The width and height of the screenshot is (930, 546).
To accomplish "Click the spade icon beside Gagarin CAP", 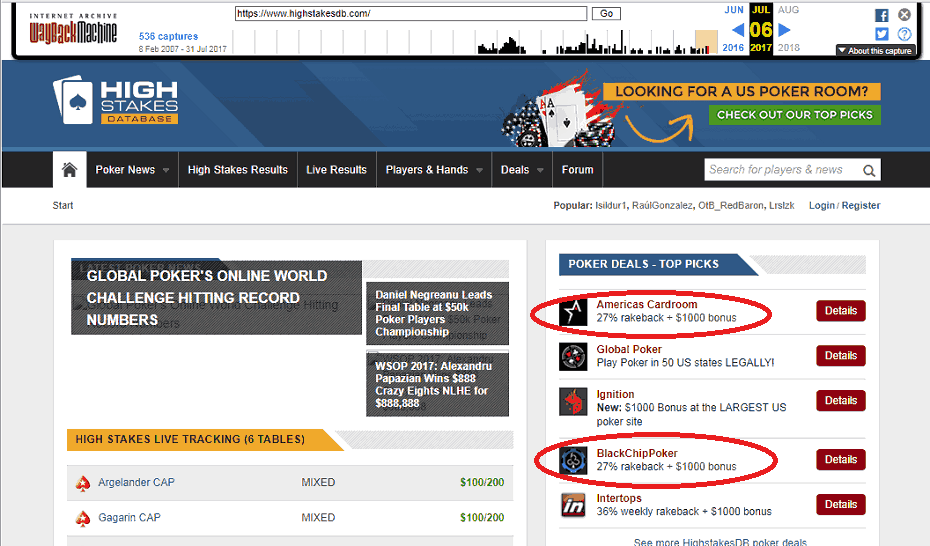I will [x=83, y=519].
